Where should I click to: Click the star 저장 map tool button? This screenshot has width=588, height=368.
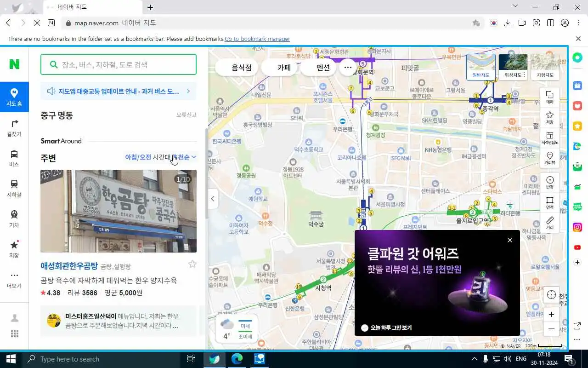(x=550, y=117)
